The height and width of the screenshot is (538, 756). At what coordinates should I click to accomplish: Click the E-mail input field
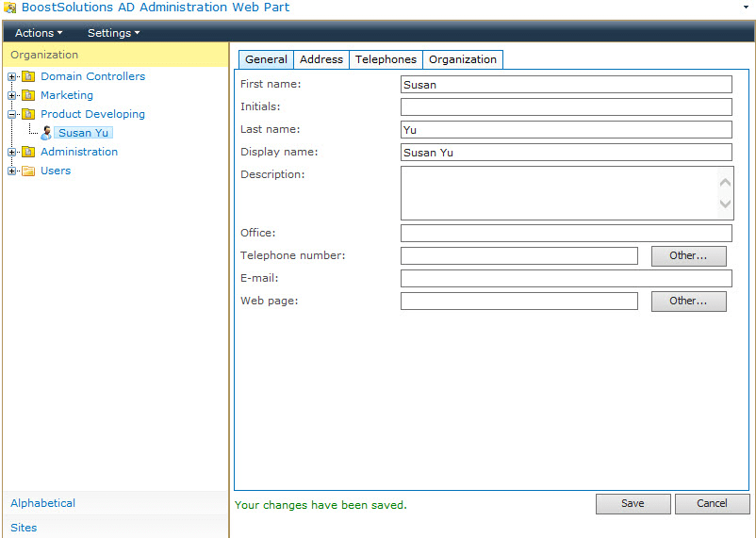click(566, 279)
